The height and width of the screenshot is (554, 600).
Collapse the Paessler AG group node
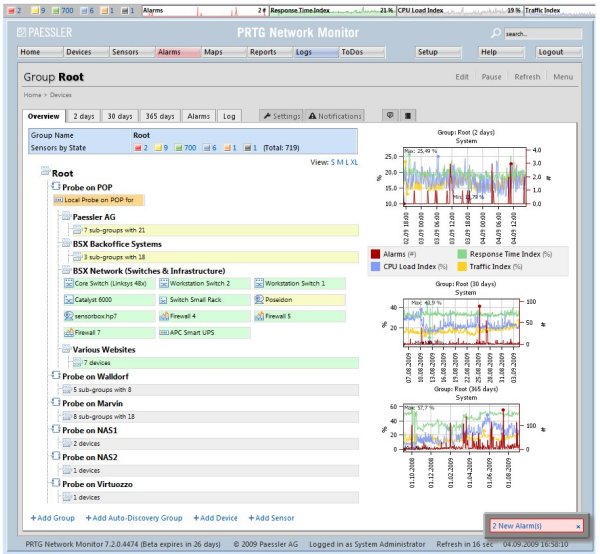click(x=66, y=216)
